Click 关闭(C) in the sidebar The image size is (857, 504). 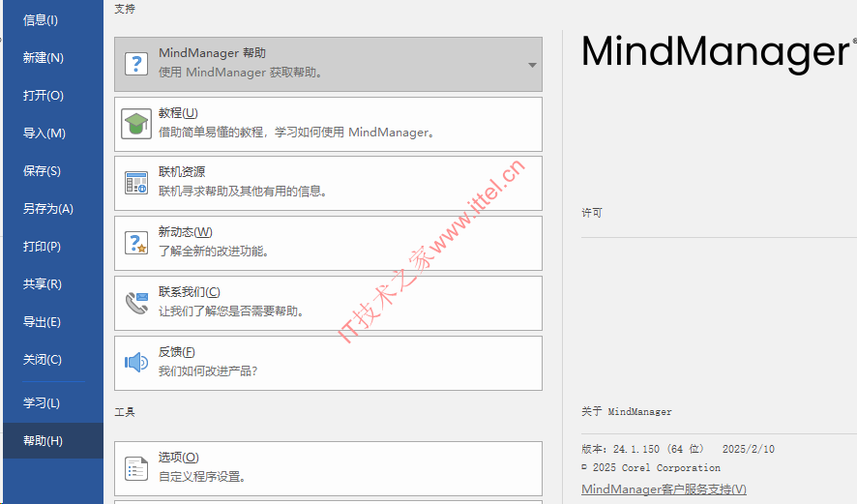click(43, 360)
